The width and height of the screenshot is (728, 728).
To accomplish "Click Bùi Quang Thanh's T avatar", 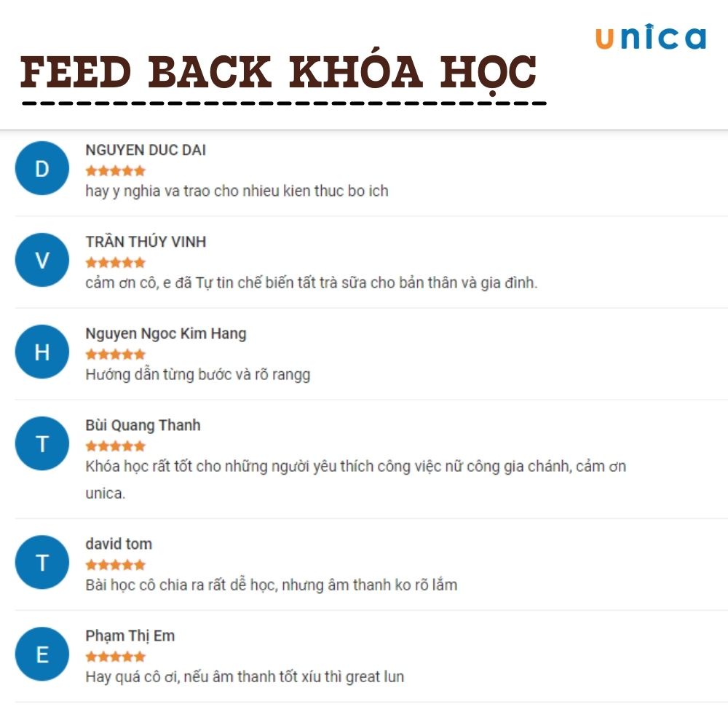I will [x=42, y=443].
